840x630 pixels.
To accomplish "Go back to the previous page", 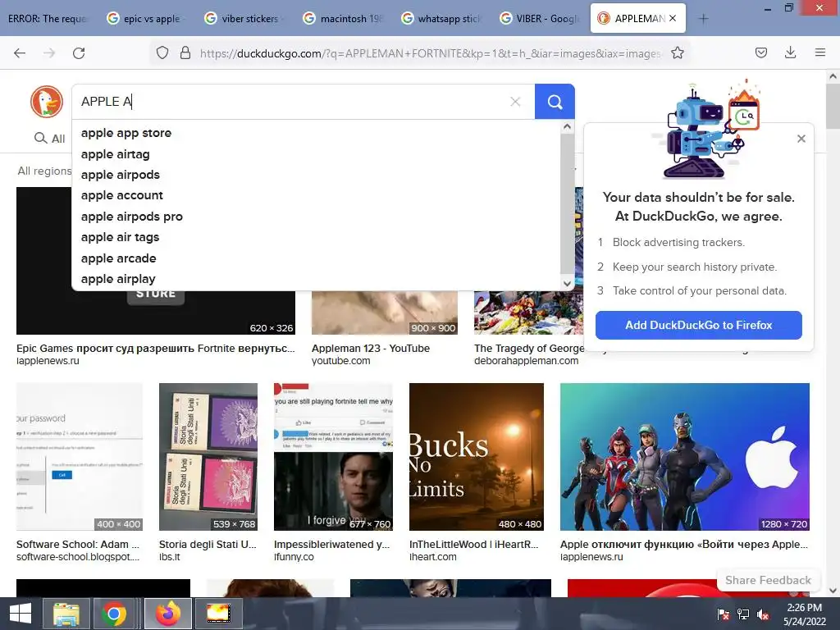I will coord(20,53).
